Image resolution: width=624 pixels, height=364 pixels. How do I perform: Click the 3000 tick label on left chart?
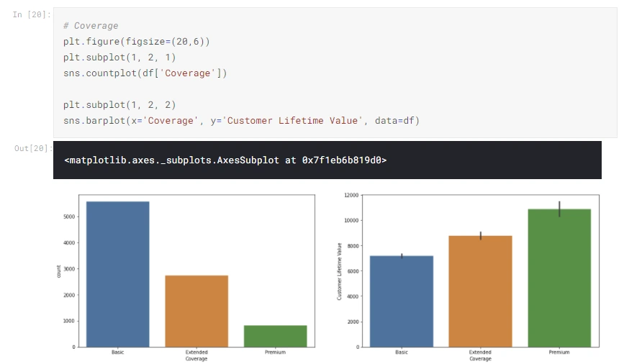point(69,269)
